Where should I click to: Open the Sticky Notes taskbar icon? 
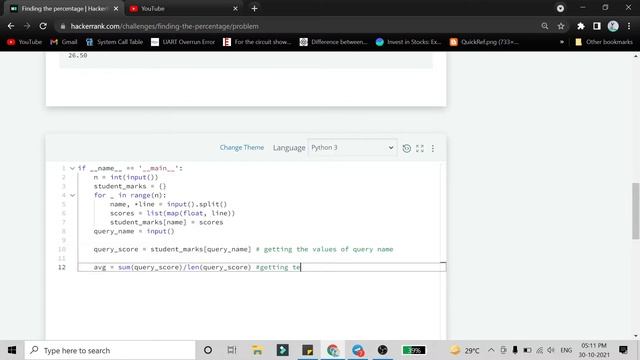pyautogui.click(x=307, y=350)
